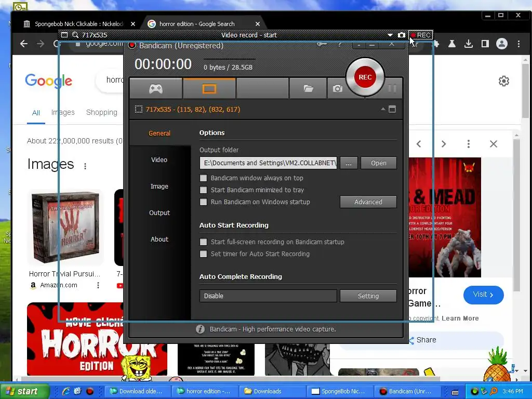The height and width of the screenshot is (399, 532).
Task: Open the Output settings tab
Action: pyautogui.click(x=159, y=212)
